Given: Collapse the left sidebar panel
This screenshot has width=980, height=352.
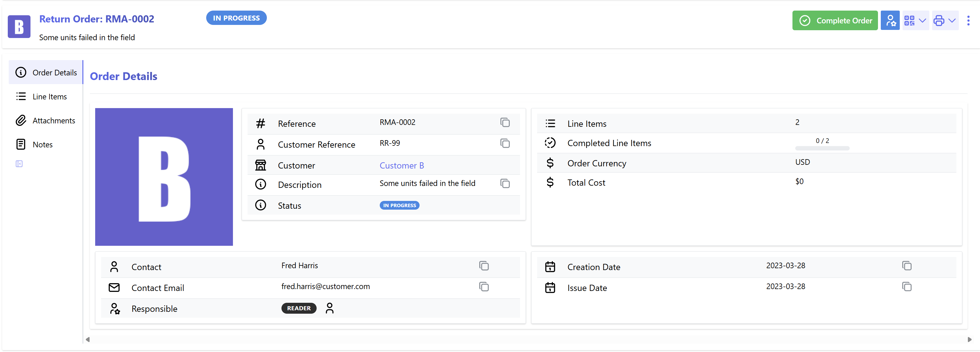Looking at the screenshot, I should coord(19,164).
